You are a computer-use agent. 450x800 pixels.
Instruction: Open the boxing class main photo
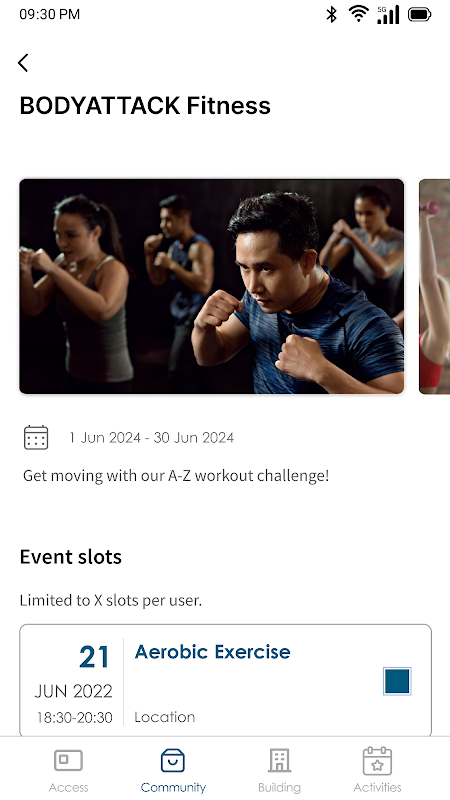pos(212,286)
